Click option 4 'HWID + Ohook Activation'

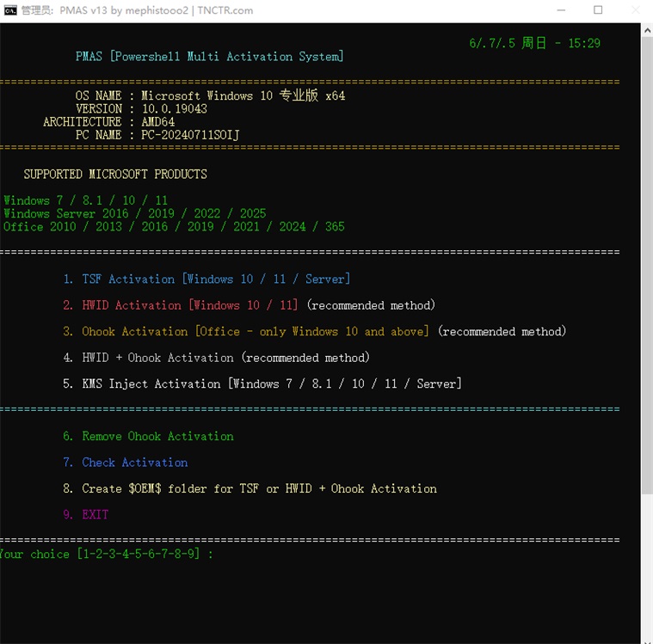point(216,358)
